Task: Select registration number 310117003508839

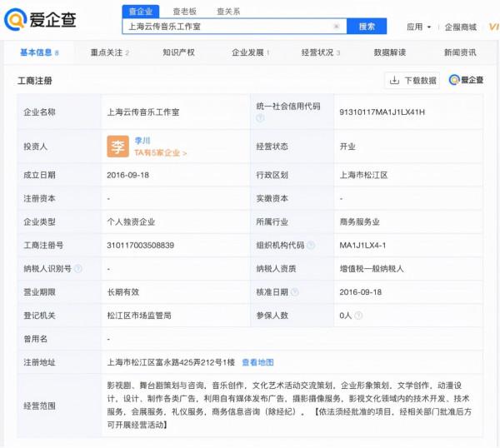Action: pos(140,246)
